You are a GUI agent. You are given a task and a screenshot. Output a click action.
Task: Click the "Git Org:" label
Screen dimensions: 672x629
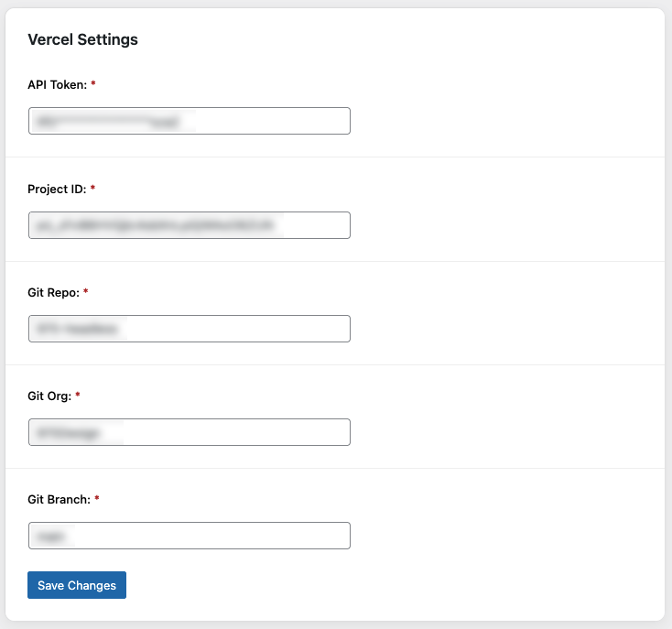[49, 396]
